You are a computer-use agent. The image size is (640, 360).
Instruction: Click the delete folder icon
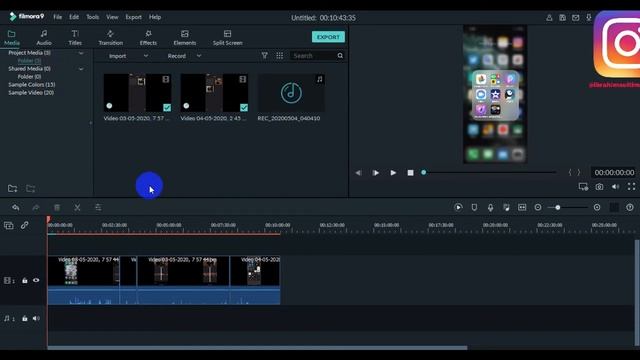click(x=31, y=188)
